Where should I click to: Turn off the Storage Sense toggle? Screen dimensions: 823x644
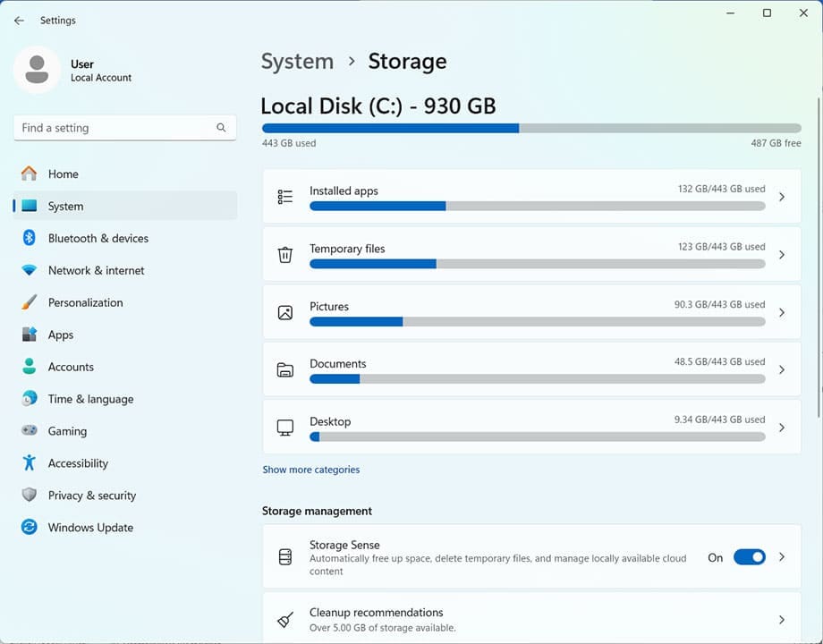tap(750, 556)
